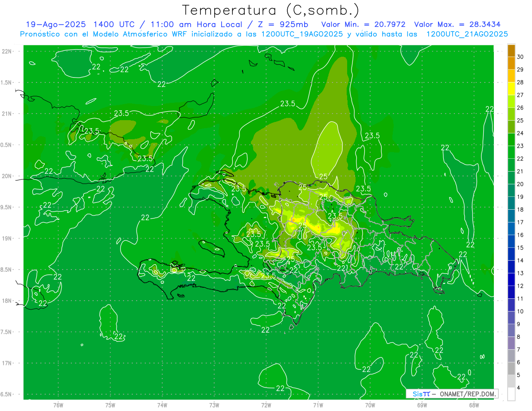Click the "69W" longitude axis label
The image size is (532, 411).
pyautogui.click(x=422, y=405)
